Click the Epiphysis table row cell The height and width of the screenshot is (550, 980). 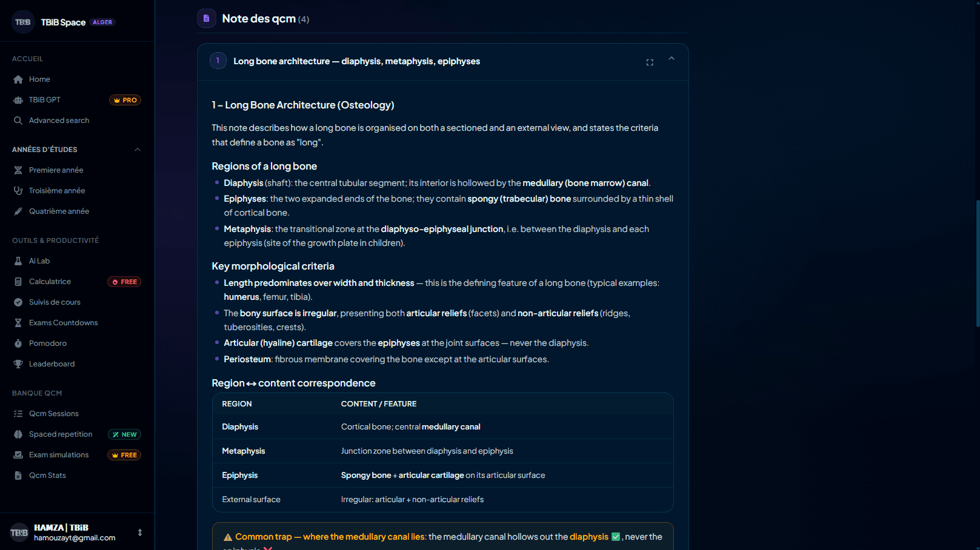pos(240,475)
